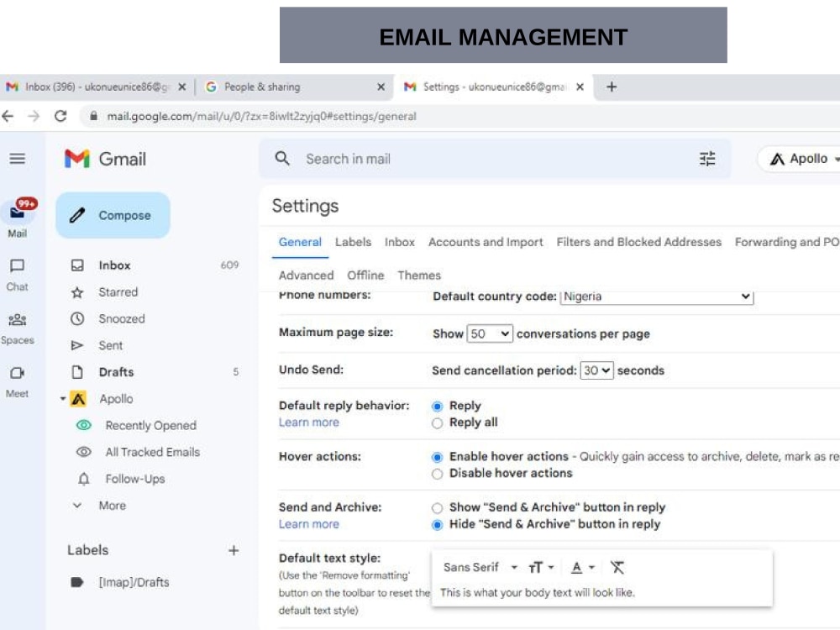
Task: Open the Offline settings tab
Action: point(365,276)
